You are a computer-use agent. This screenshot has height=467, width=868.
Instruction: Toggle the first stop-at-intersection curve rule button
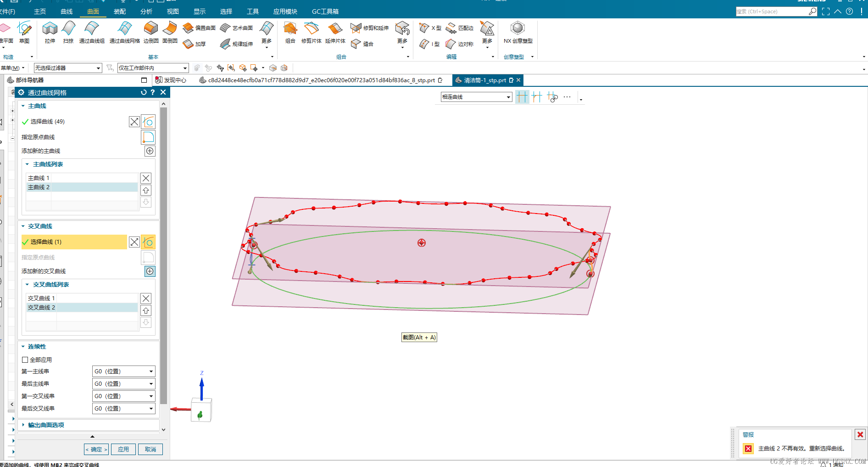(x=522, y=97)
